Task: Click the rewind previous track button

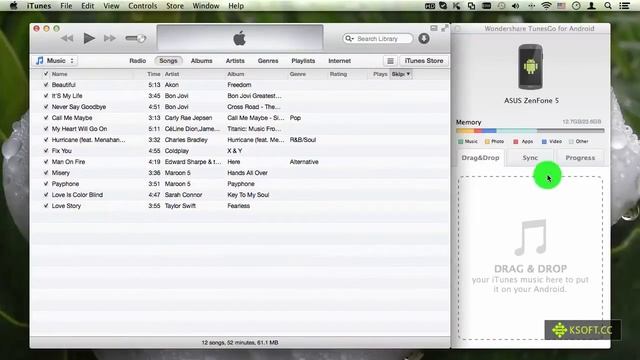Action: (x=67, y=38)
